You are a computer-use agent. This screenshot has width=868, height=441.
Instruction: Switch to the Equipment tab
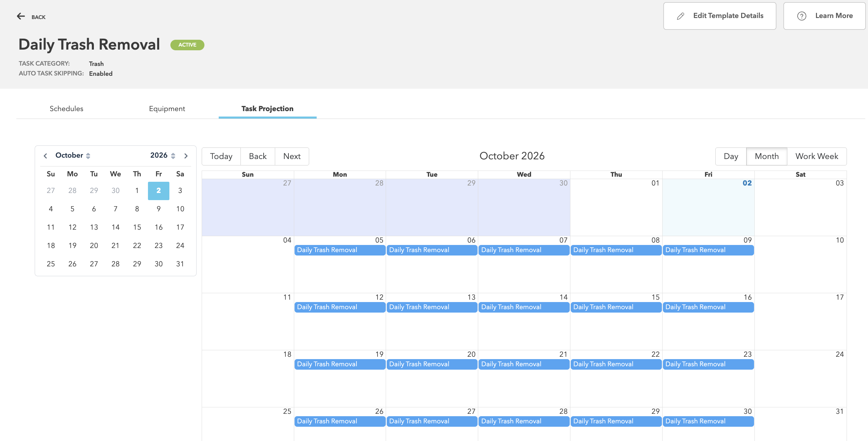(x=167, y=109)
